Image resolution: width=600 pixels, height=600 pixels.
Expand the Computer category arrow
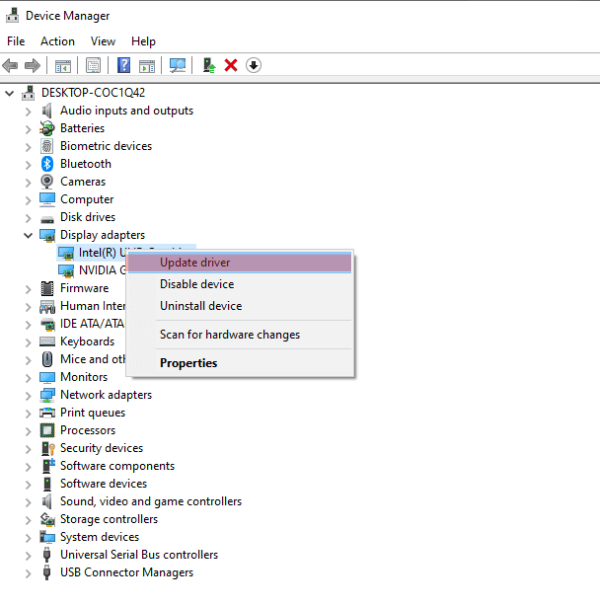pos(28,200)
